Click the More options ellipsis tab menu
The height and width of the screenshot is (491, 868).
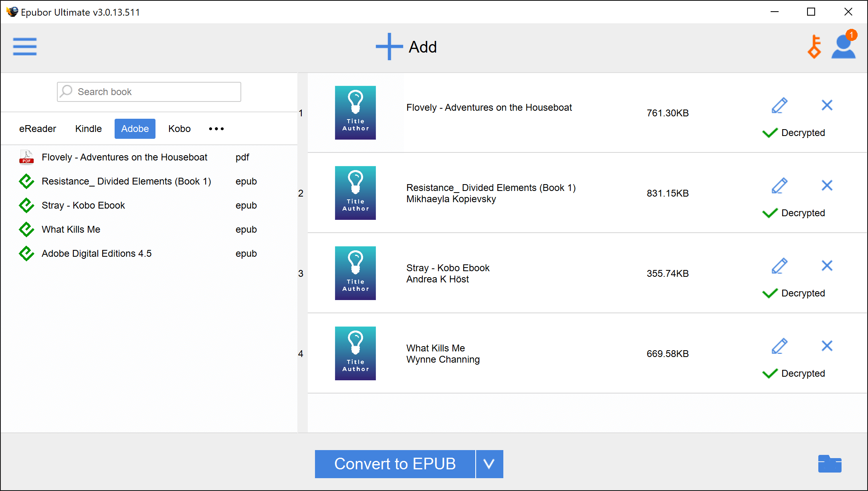click(x=216, y=129)
